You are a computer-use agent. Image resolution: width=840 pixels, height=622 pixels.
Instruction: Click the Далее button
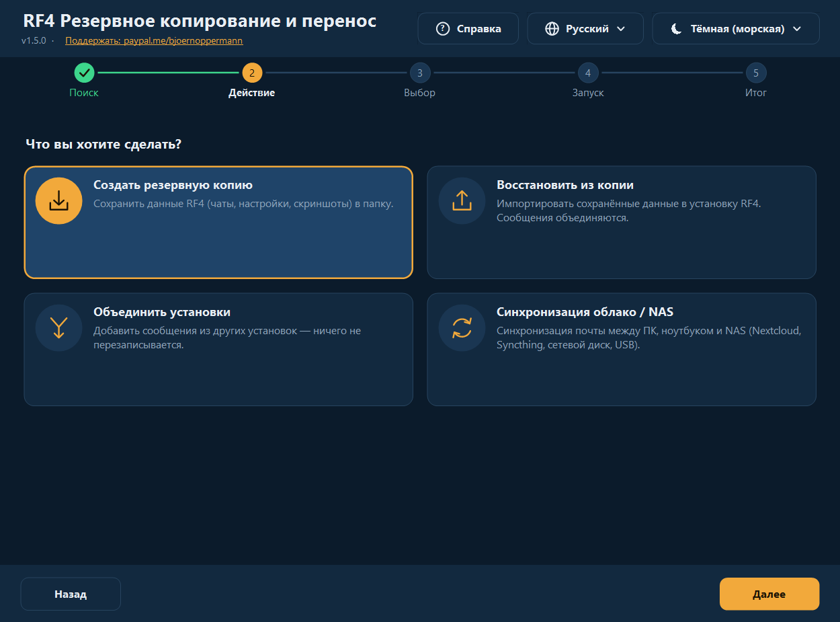[x=769, y=594]
